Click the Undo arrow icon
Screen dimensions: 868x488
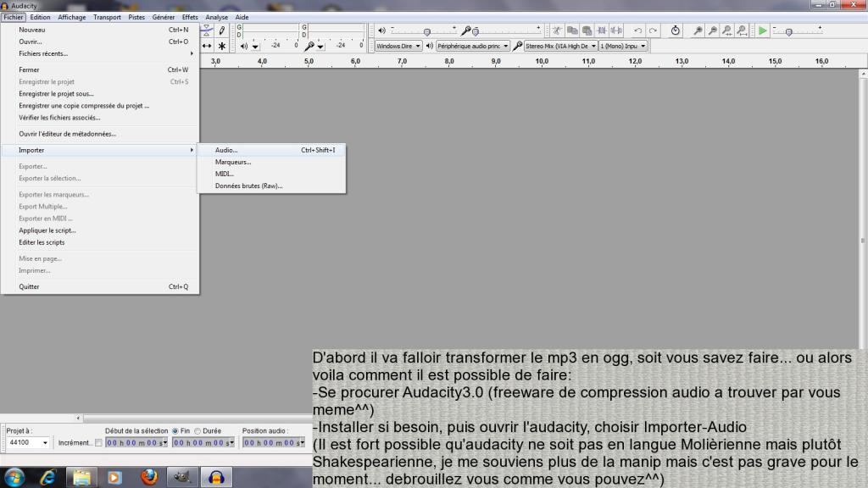pos(637,30)
